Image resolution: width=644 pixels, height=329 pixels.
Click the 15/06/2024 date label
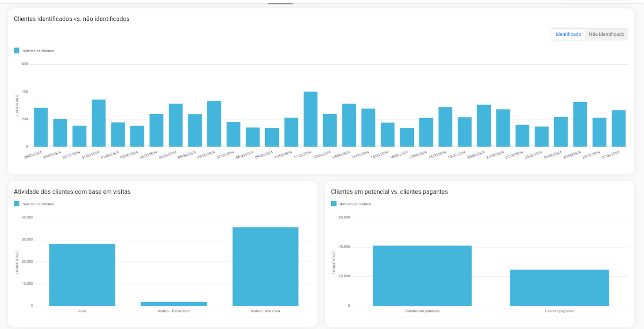pyautogui.click(x=379, y=155)
